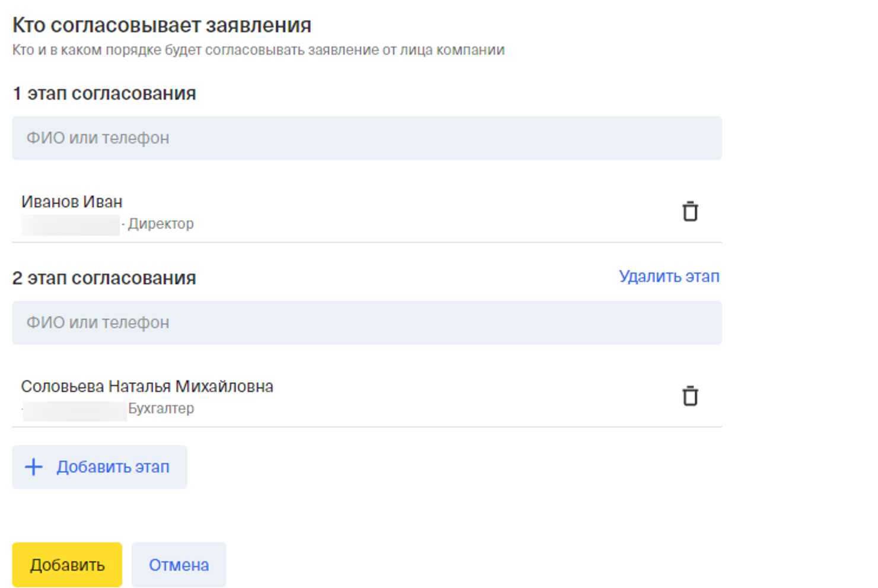Delete approver Иванов Иван with trash icon
Viewport: 878px width, 588px height.
[690, 212]
